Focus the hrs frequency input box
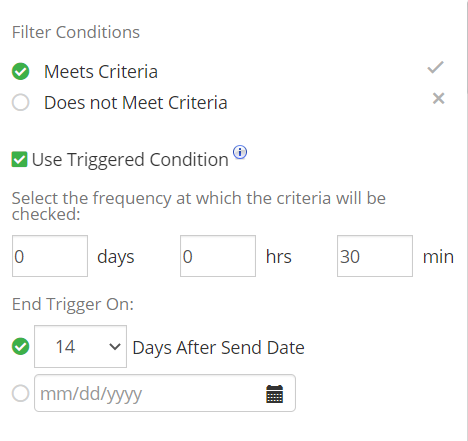The width and height of the screenshot is (468, 441). (218, 256)
